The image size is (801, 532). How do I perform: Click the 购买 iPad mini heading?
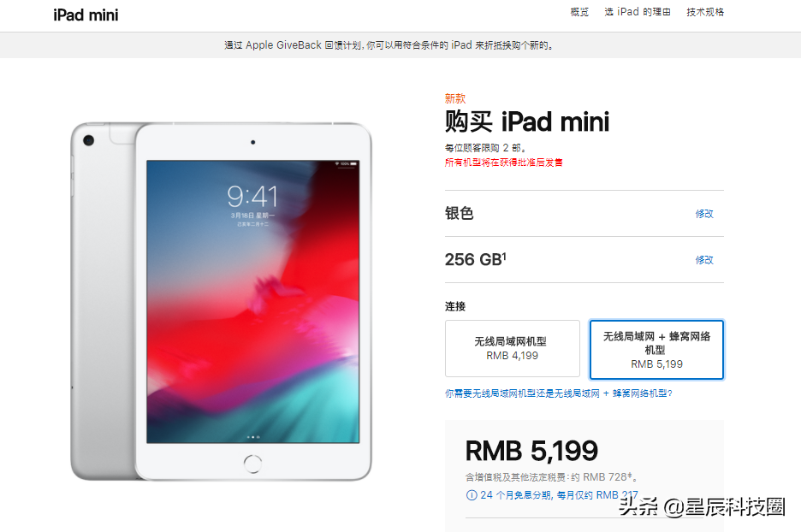pyautogui.click(x=527, y=121)
